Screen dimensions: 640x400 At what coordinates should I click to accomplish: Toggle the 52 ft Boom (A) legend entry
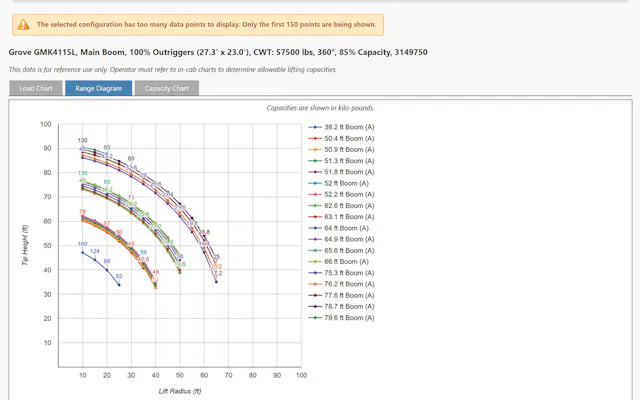pyautogui.click(x=338, y=183)
